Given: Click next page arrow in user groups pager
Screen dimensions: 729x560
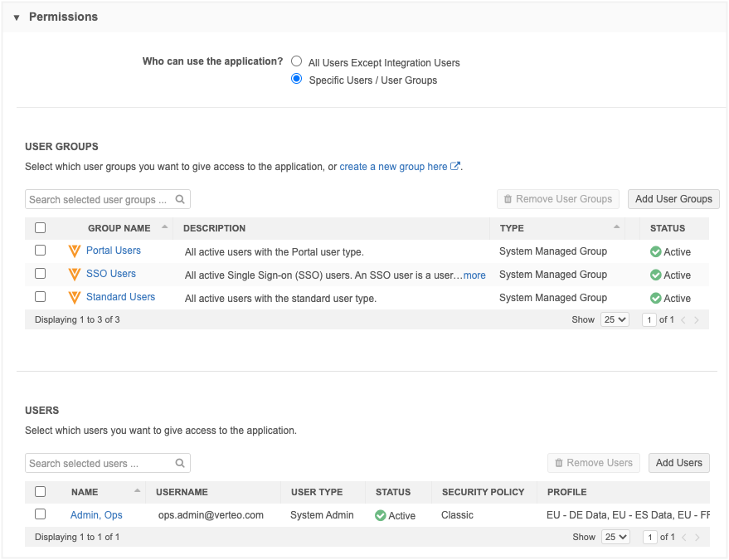Looking at the screenshot, I should [x=697, y=319].
